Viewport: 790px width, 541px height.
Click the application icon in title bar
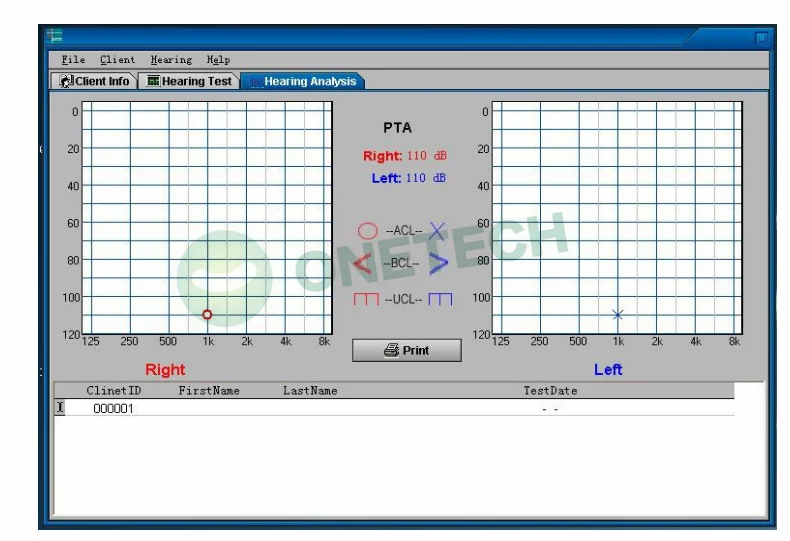click(x=54, y=36)
